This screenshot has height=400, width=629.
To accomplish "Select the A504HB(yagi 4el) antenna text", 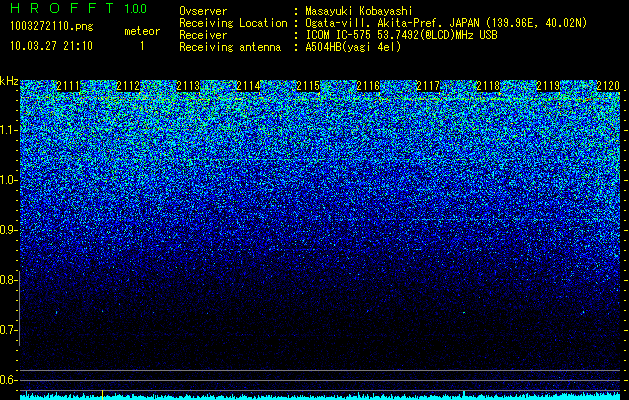I will coord(353,47).
